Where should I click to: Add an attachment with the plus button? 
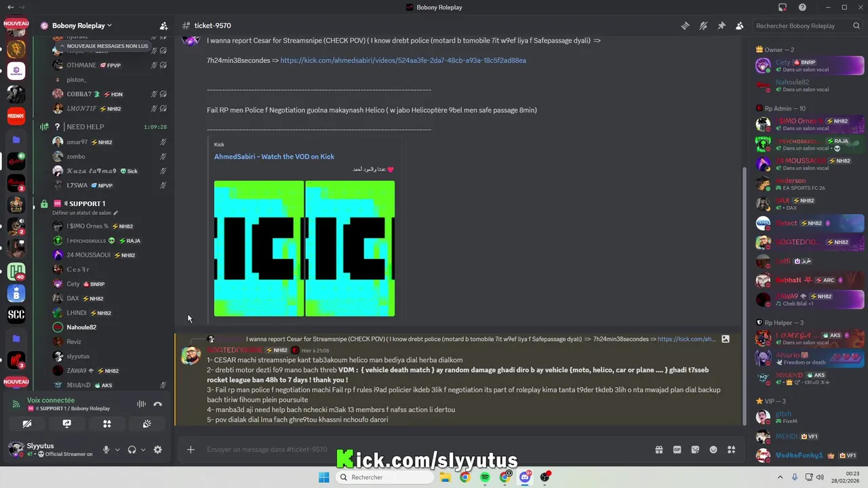pos(191,449)
